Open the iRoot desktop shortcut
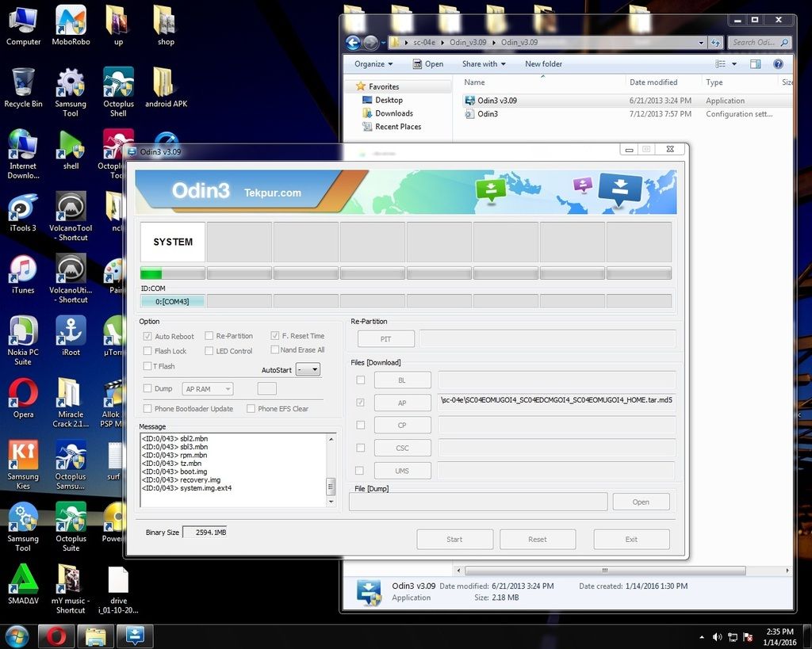This screenshot has height=649, width=812. (x=71, y=330)
